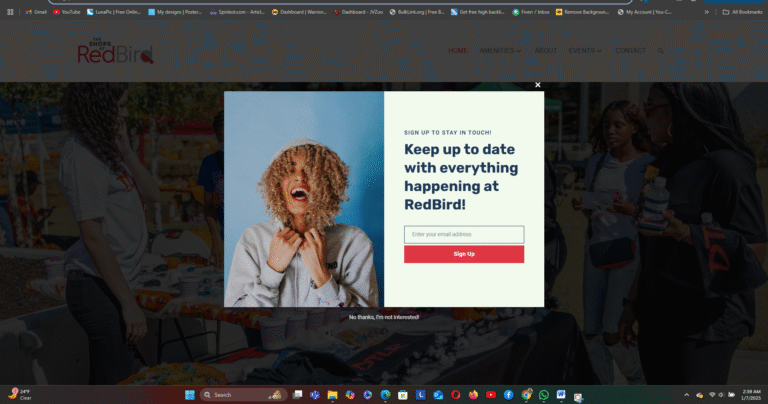Show hidden system tray icons
Image resolution: width=768 pixels, height=404 pixels.
(686, 395)
